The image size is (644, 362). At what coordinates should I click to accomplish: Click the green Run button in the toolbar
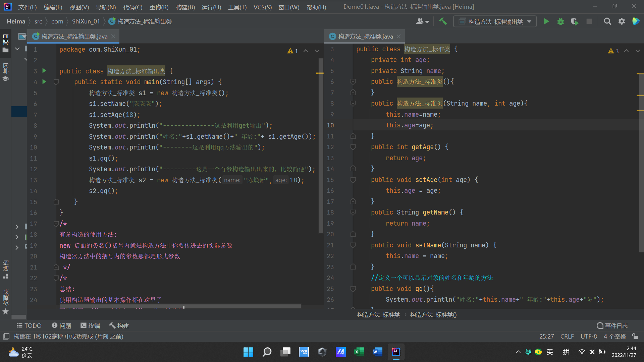(x=546, y=21)
